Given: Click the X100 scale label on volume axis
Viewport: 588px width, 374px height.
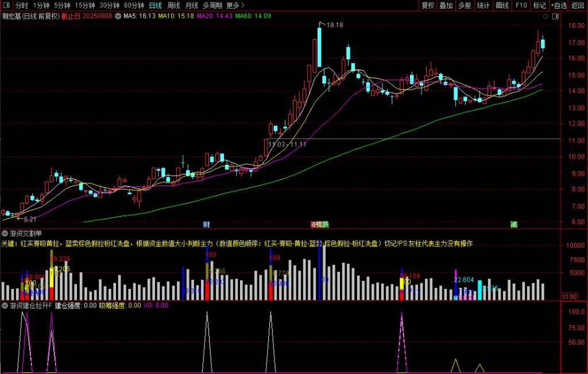Looking at the screenshot, I should pos(569,296).
